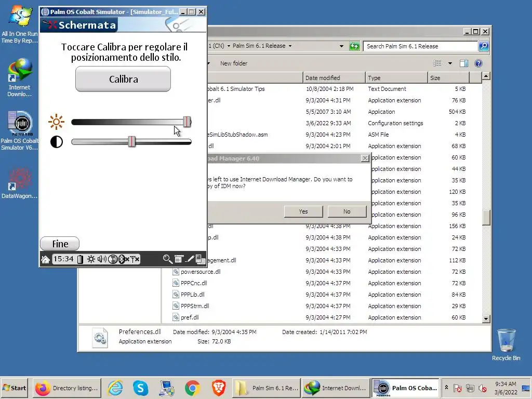Click the contrast half-circle icon beside slider
Viewport: 532px width, 399px height.
57,142
